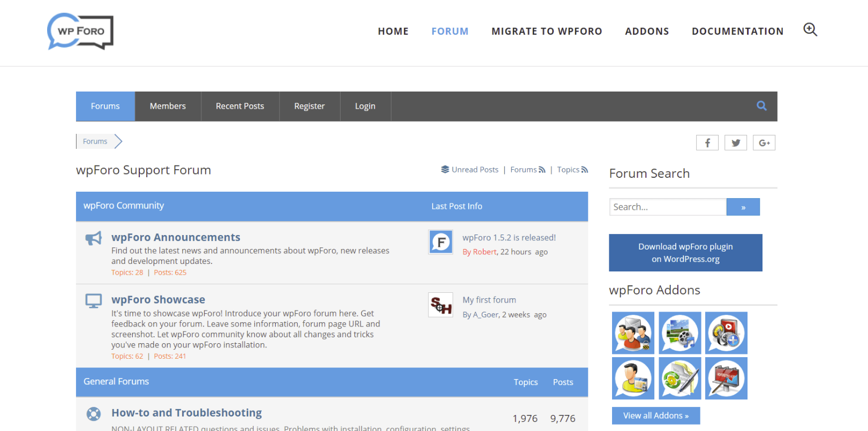Open the Unread Posts link
Image resolution: width=868 pixels, height=431 pixels.
pyautogui.click(x=475, y=170)
